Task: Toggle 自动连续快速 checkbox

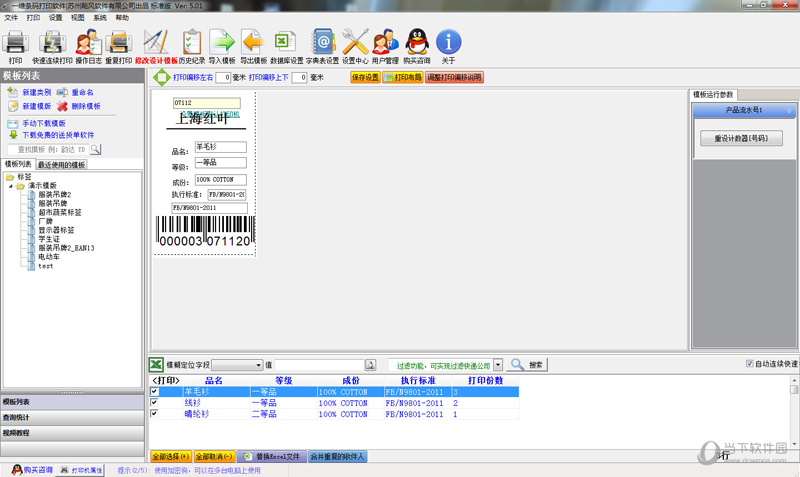Action: pos(749,364)
